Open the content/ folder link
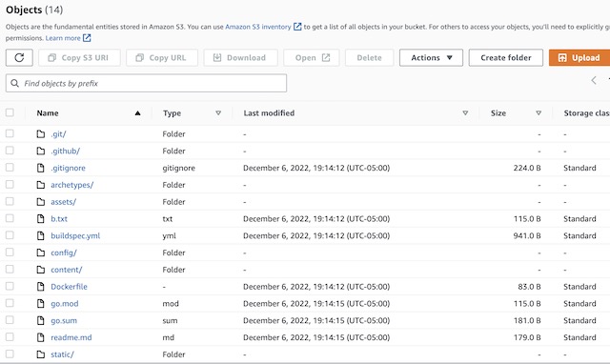610x364 pixels. pyautogui.click(x=67, y=270)
